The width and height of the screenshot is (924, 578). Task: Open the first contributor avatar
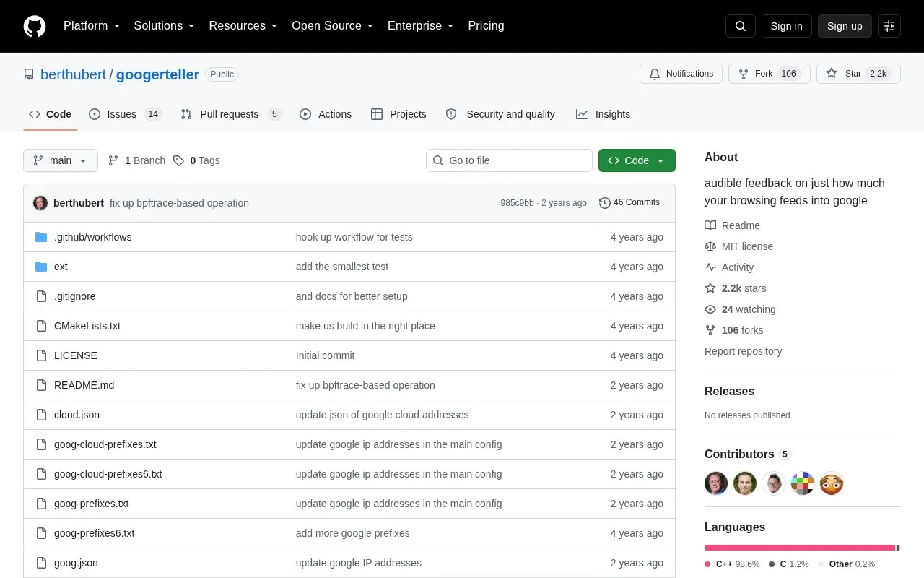pos(716,483)
